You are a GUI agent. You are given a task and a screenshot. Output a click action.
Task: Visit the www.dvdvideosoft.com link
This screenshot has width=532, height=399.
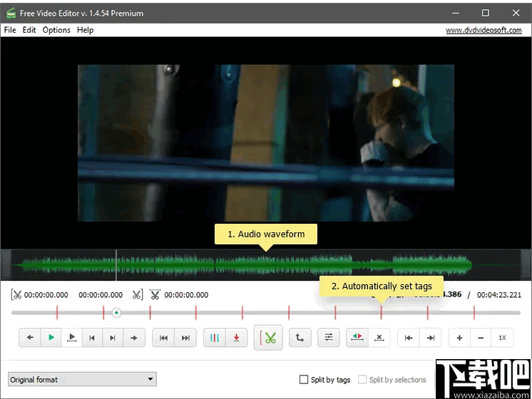(x=484, y=30)
